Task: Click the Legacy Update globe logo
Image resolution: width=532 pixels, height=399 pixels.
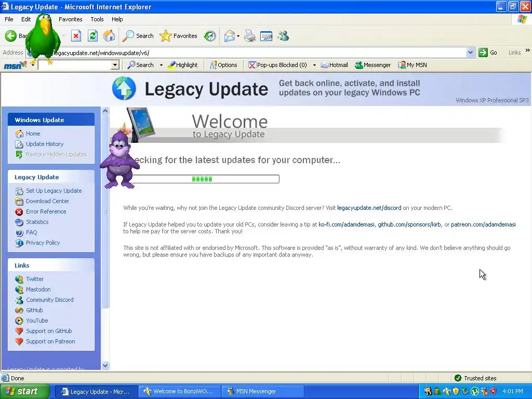Action: click(x=124, y=88)
